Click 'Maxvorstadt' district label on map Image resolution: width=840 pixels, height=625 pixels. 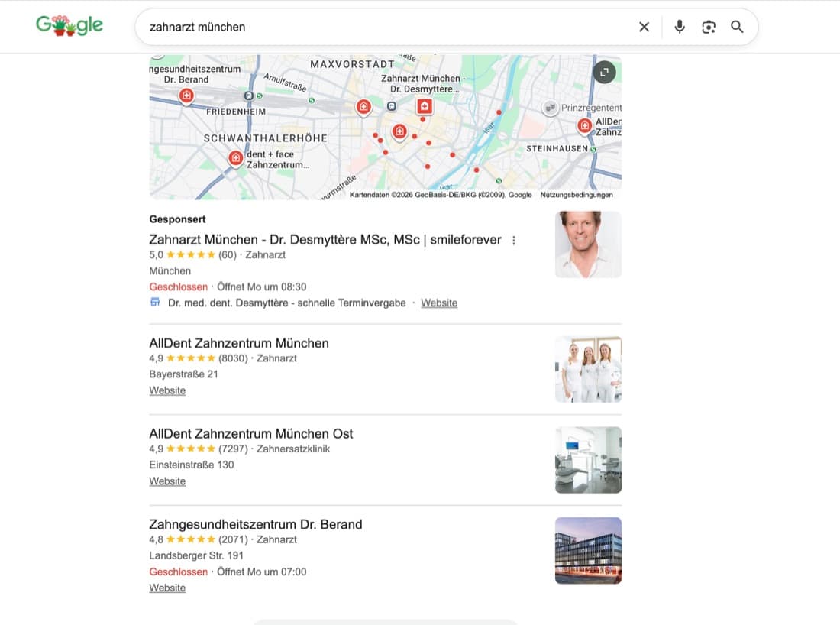[353, 64]
